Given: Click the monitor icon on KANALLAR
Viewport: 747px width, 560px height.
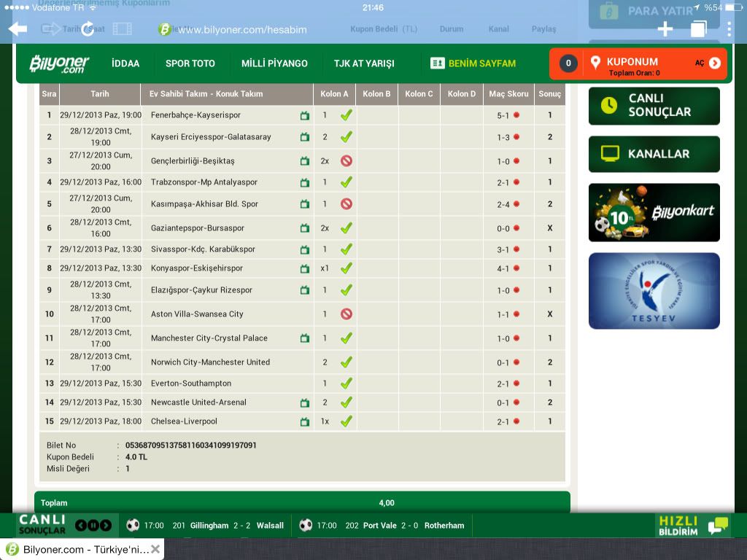Looking at the screenshot, I should pyautogui.click(x=610, y=153).
